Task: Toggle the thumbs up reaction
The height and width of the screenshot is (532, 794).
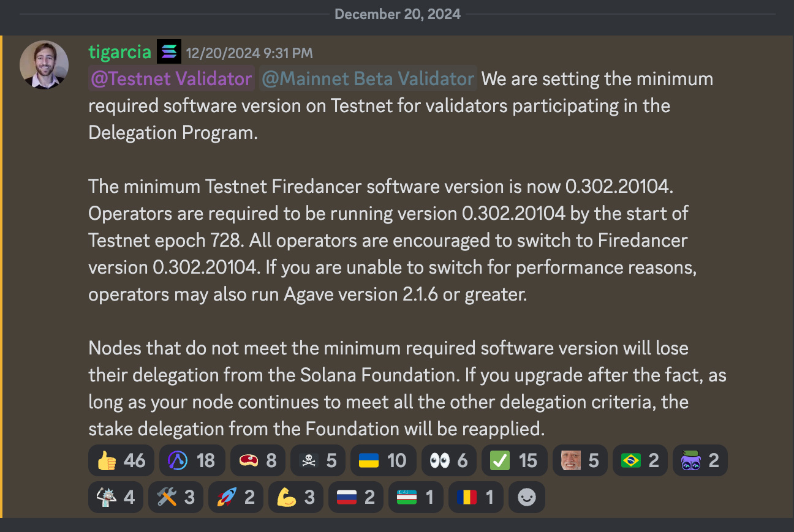Action: coord(121,461)
